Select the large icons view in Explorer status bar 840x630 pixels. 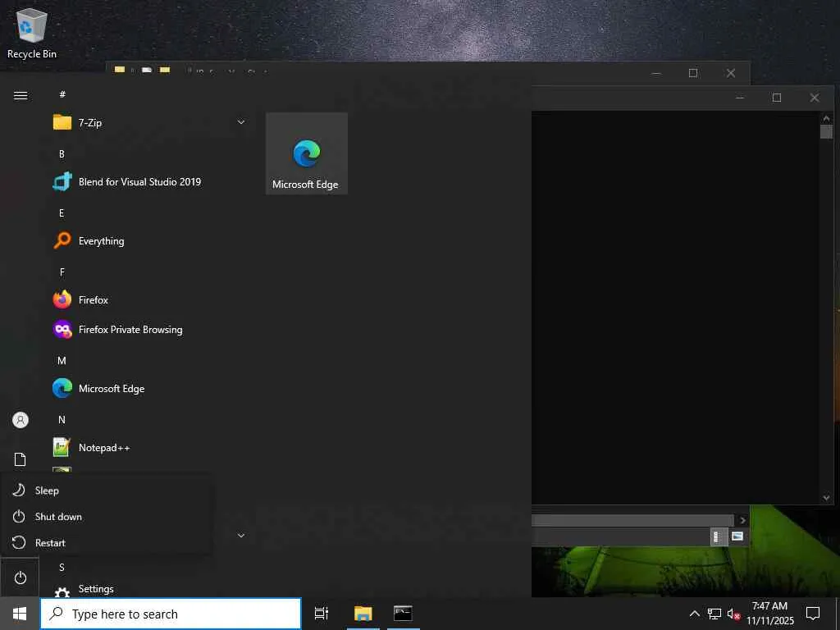pos(737,536)
